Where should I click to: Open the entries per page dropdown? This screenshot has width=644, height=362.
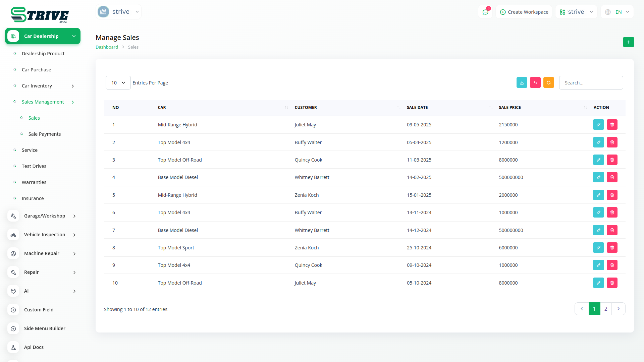point(118,83)
